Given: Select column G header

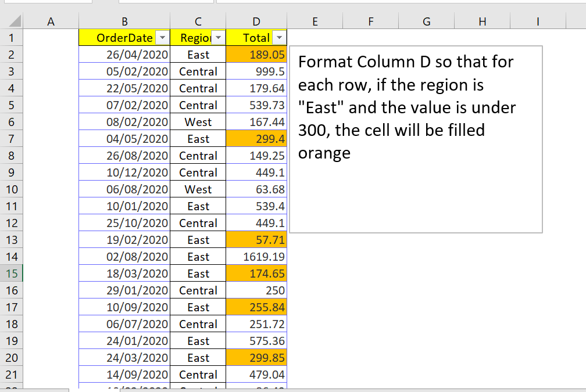Looking at the screenshot, I should point(427,21).
